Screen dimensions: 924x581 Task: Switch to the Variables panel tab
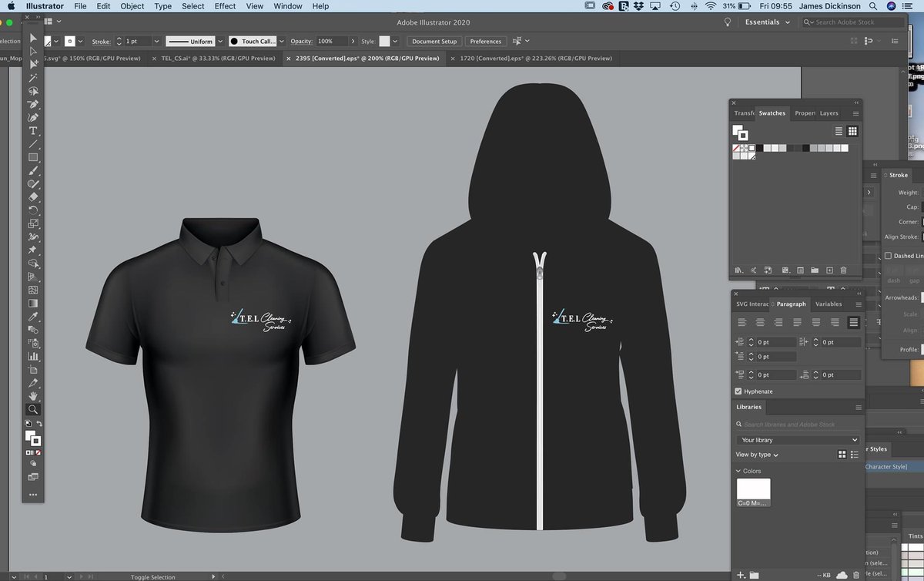pyautogui.click(x=829, y=304)
